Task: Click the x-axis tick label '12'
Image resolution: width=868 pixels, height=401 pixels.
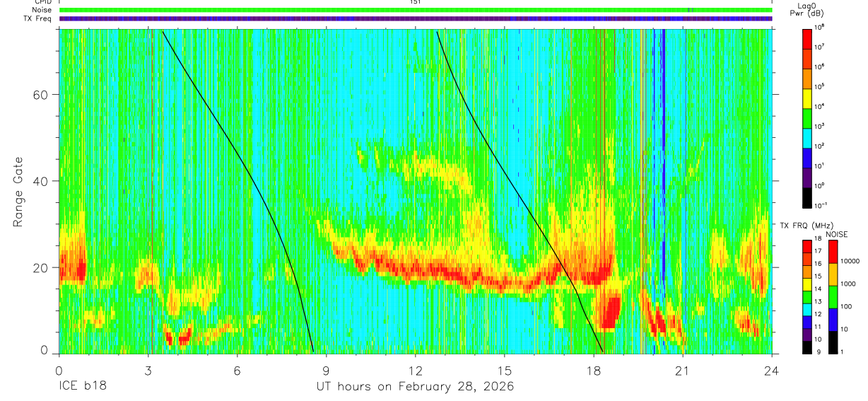Action: (x=416, y=370)
